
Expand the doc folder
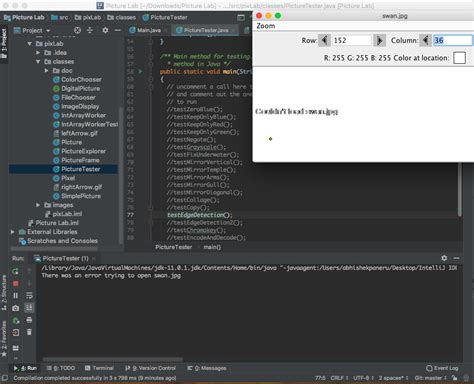click(x=47, y=71)
